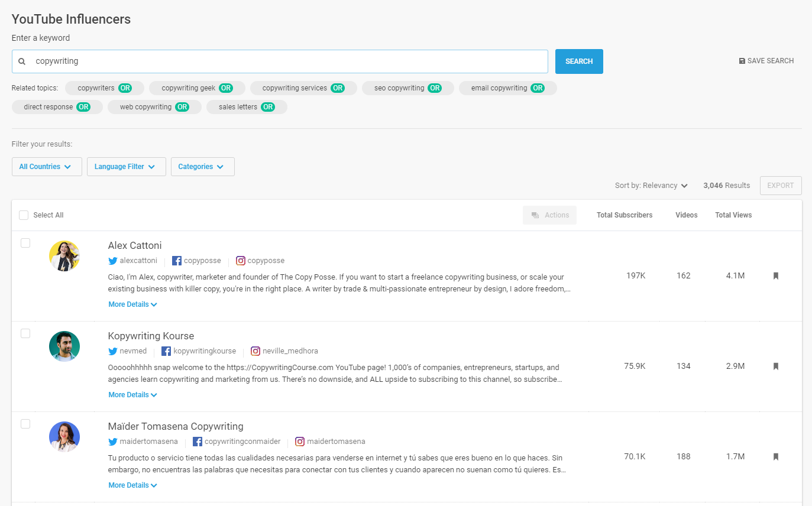Image resolution: width=812 pixels, height=506 pixels.
Task: Expand More Details for Alex Cattoni
Action: [x=132, y=304]
